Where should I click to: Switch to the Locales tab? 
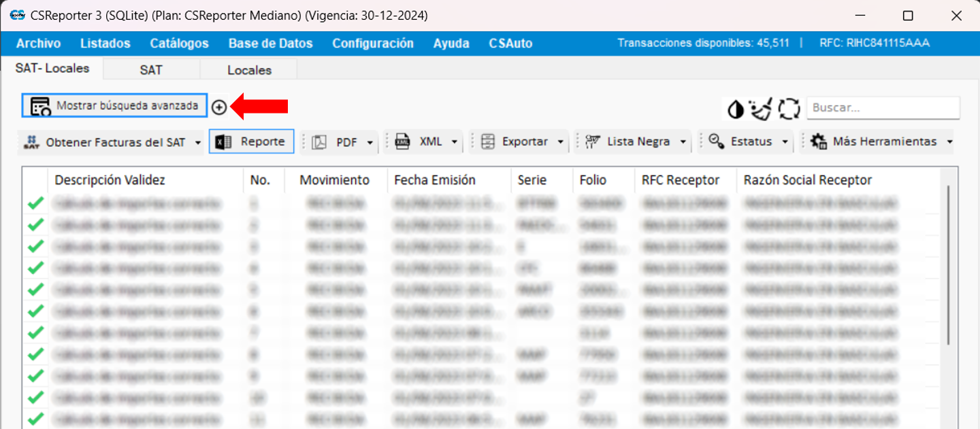click(249, 69)
